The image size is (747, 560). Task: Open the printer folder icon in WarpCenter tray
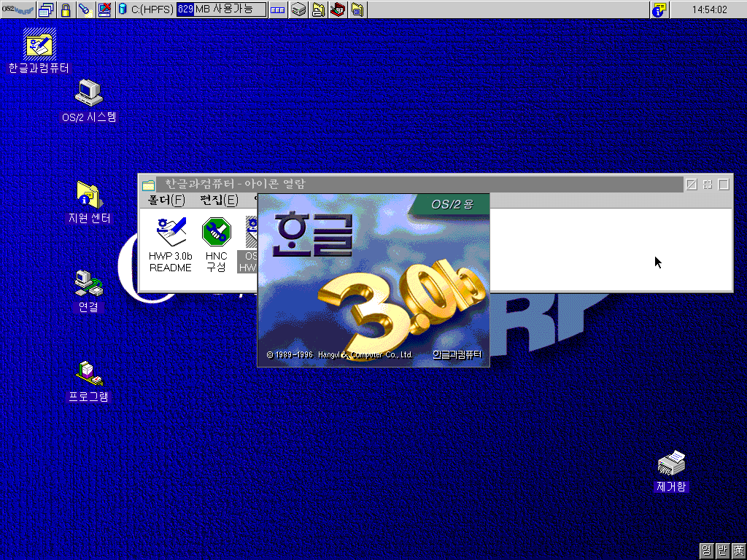(x=318, y=9)
